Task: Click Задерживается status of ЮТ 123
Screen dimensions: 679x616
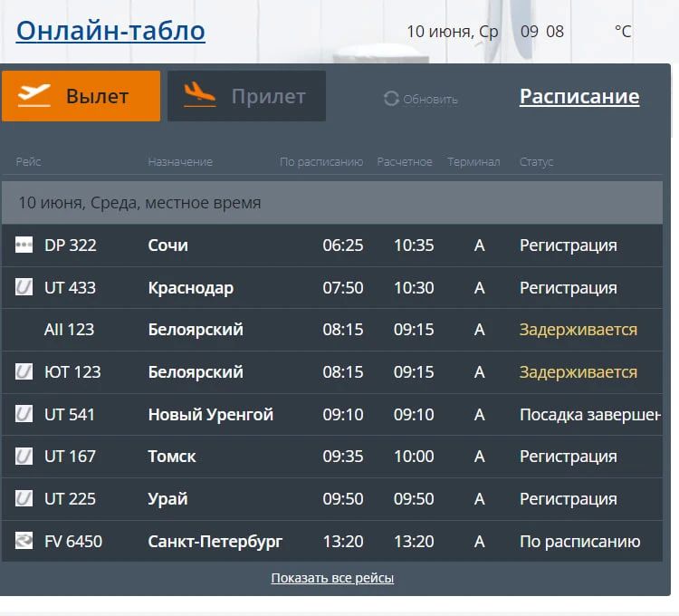Action: 579,372
